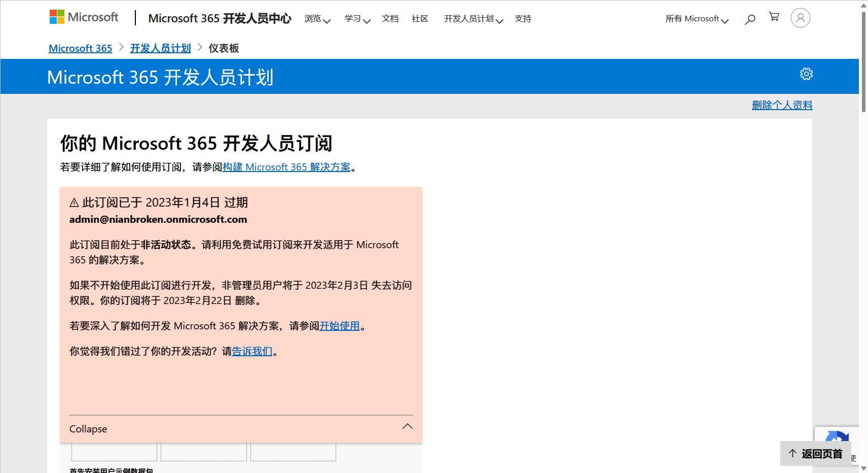The height and width of the screenshot is (473, 868).
Task: Click the Microsoft 365 开发人员计划 banner title
Action: (x=160, y=77)
